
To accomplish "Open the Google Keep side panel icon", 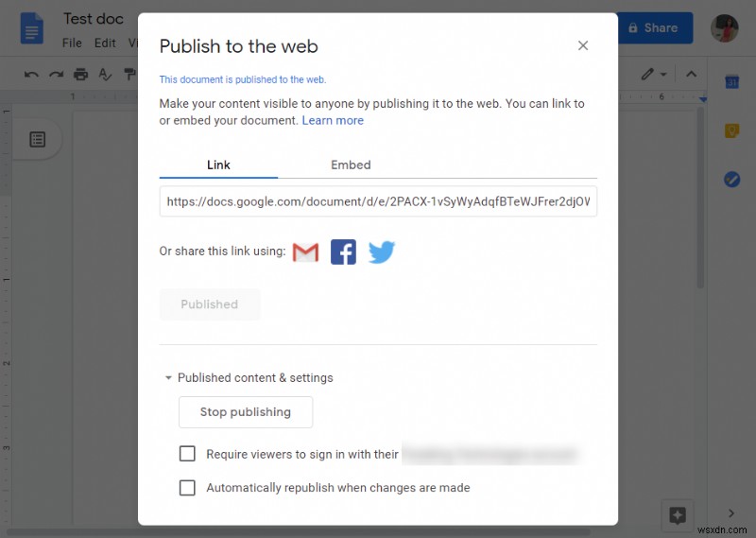I will pyautogui.click(x=731, y=131).
